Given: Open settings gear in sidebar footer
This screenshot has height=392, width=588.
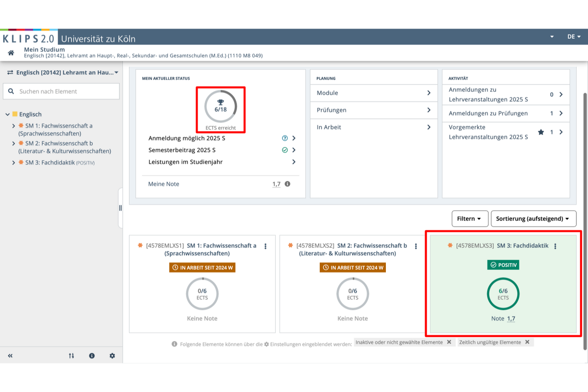Looking at the screenshot, I should [x=112, y=356].
